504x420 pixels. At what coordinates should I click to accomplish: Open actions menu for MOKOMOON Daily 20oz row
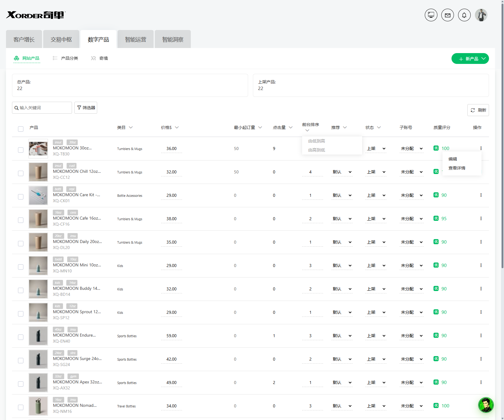tap(481, 242)
